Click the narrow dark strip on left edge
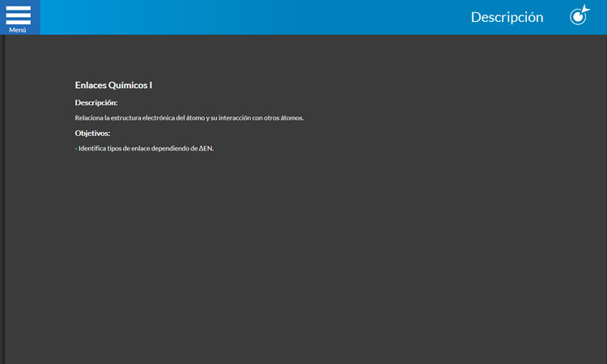The height and width of the screenshot is (364, 607). [2, 202]
